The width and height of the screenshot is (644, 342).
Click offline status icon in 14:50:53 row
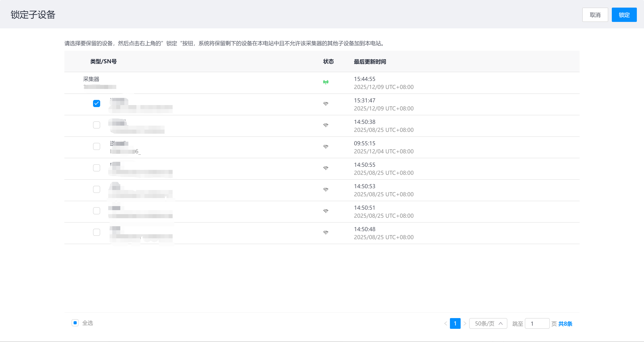tap(326, 190)
